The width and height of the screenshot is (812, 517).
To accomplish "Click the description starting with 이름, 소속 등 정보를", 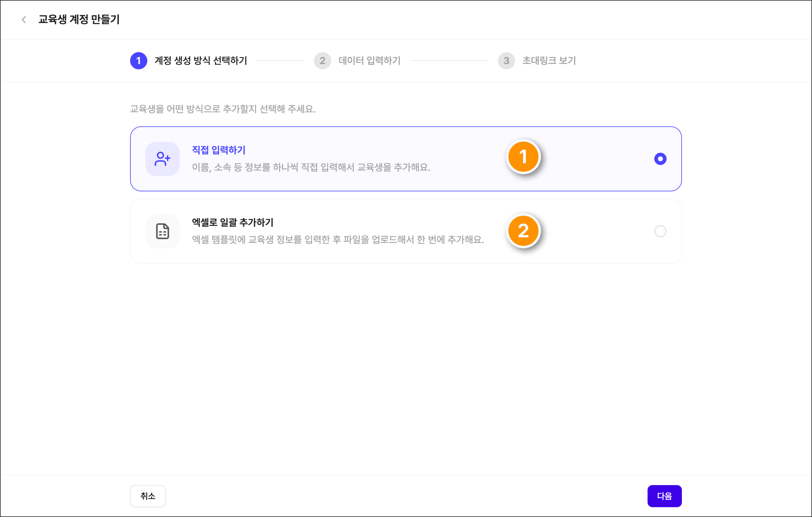I will coord(311,167).
